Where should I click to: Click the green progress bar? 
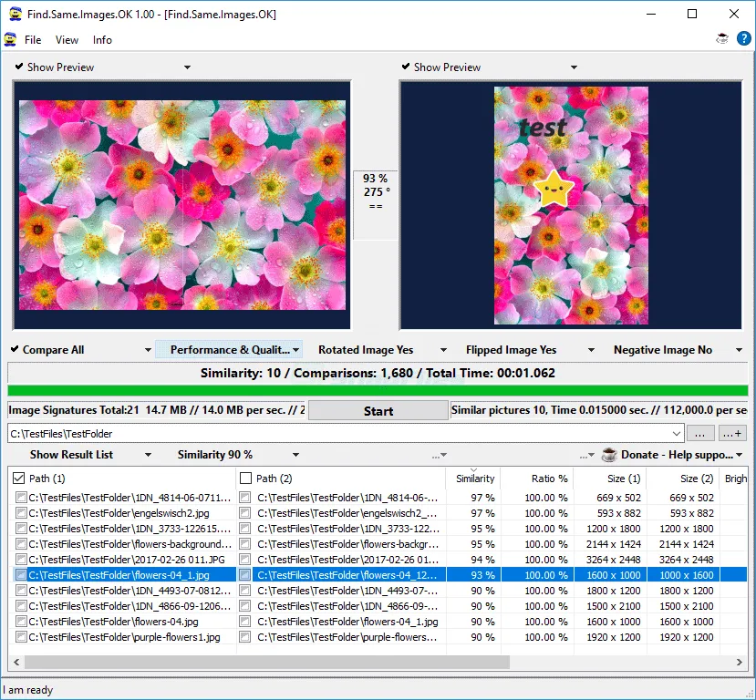378,390
